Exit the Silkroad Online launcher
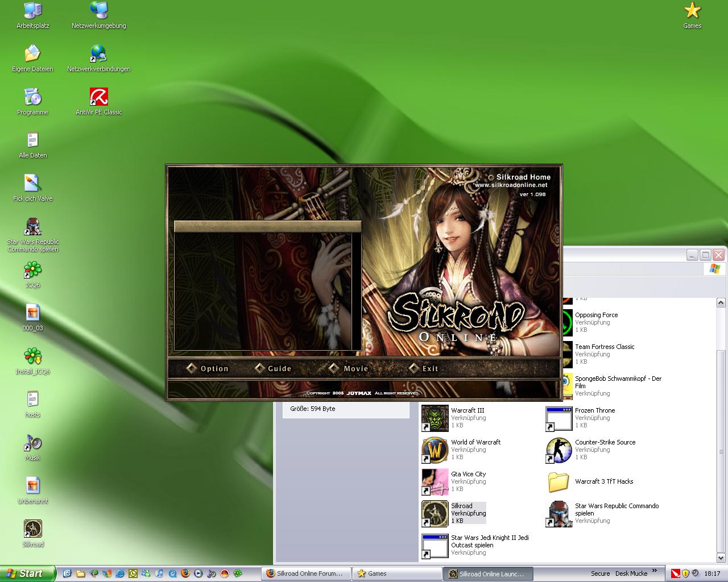The height and width of the screenshot is (582, 728). click(424, 368)
